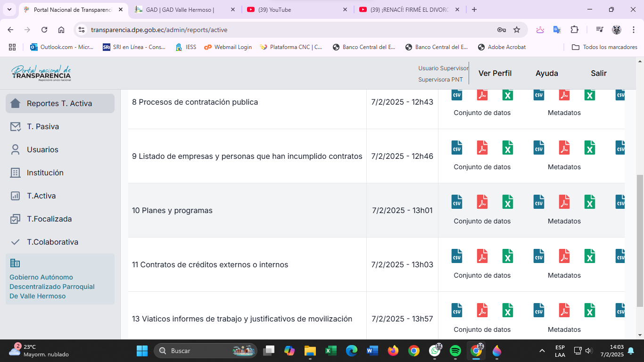644x362 pixels.
Task: Open the tab search dropdown arrow
Action: click(9, 9)
